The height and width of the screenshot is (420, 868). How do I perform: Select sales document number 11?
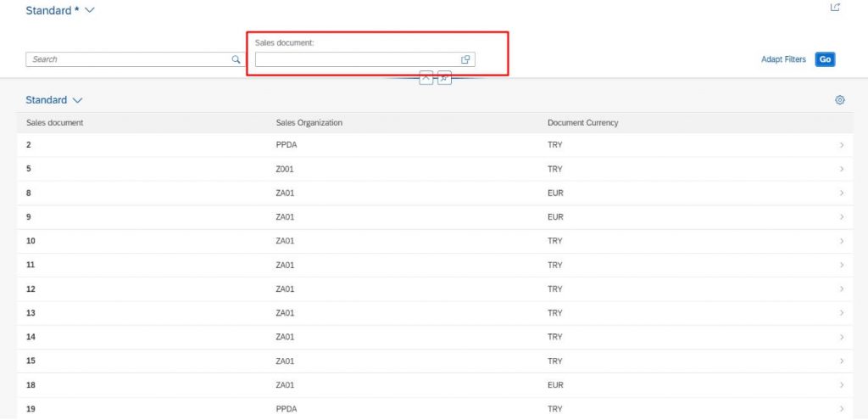(x=31, y=266)
